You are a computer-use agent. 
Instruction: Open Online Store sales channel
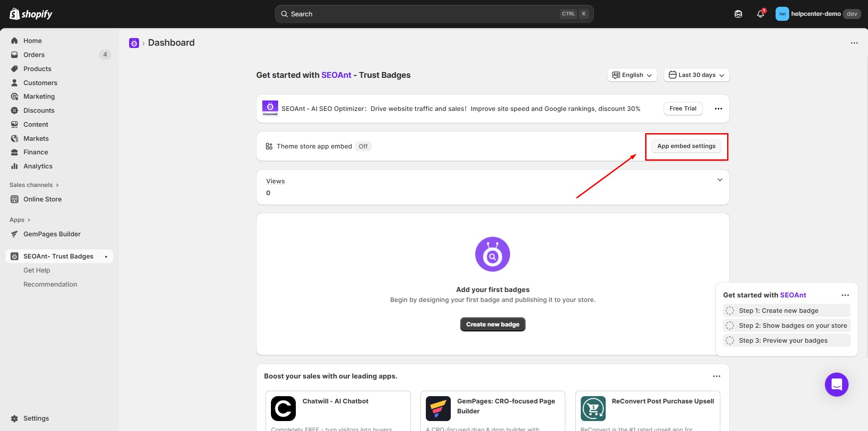pos(42,199)
